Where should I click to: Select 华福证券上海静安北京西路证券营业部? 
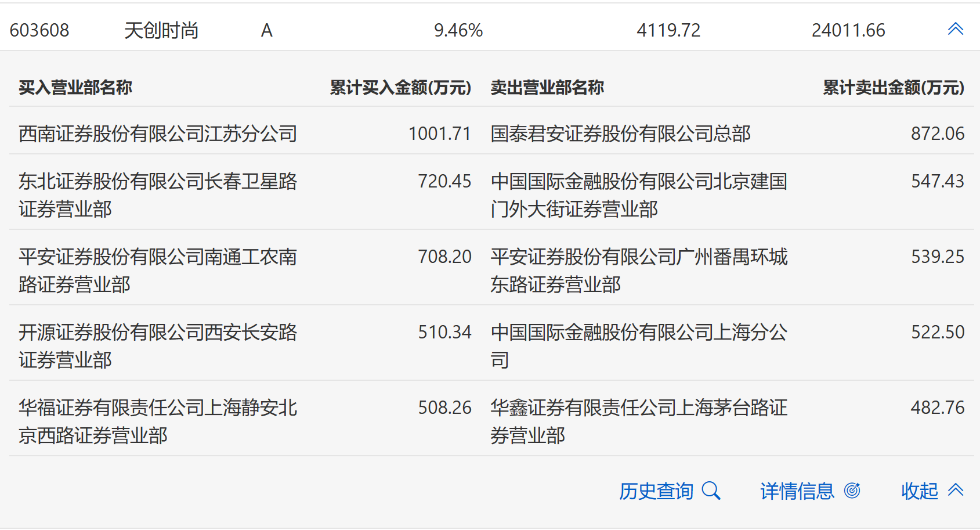[158, 421]
